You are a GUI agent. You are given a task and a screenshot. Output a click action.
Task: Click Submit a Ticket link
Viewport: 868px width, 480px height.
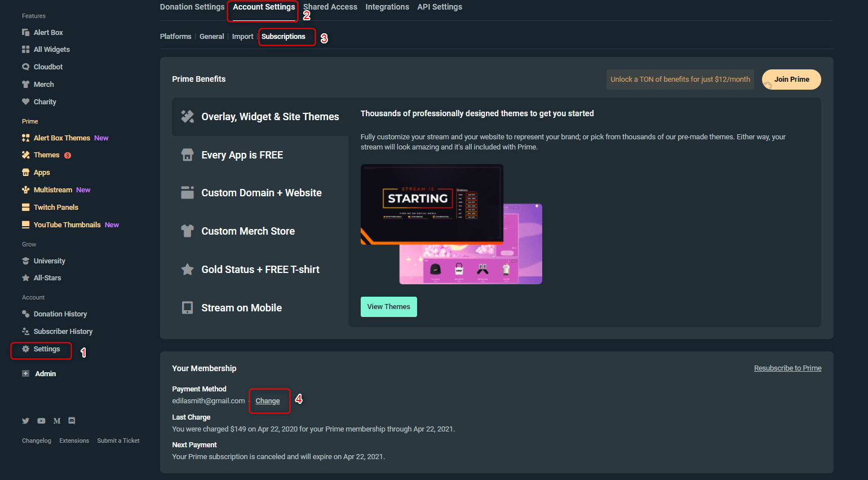tap(118, 441)
